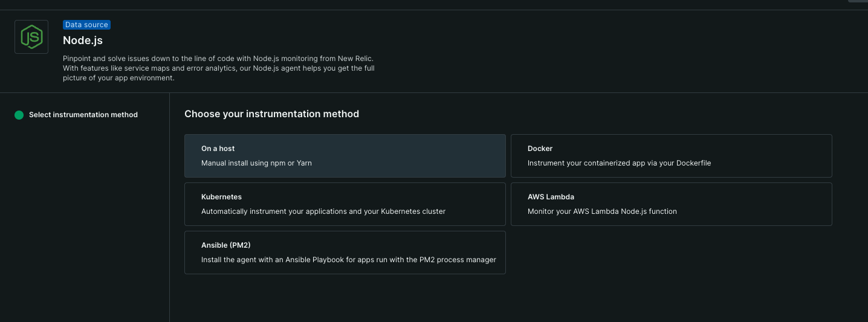Click the Choose your instrumentation method heading
The image size is (868, 322).
271,114
